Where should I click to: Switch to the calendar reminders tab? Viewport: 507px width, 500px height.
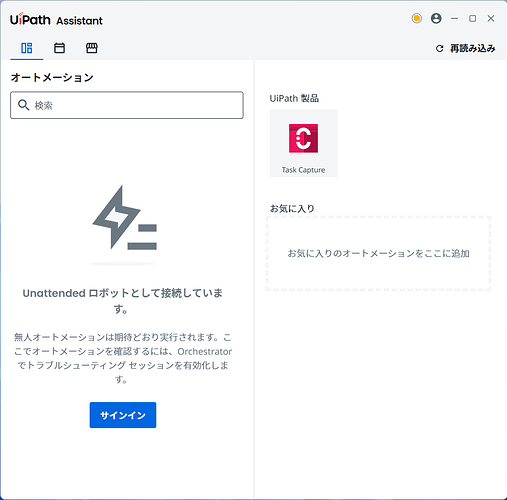pyautogui.click(x=59, y=48)
